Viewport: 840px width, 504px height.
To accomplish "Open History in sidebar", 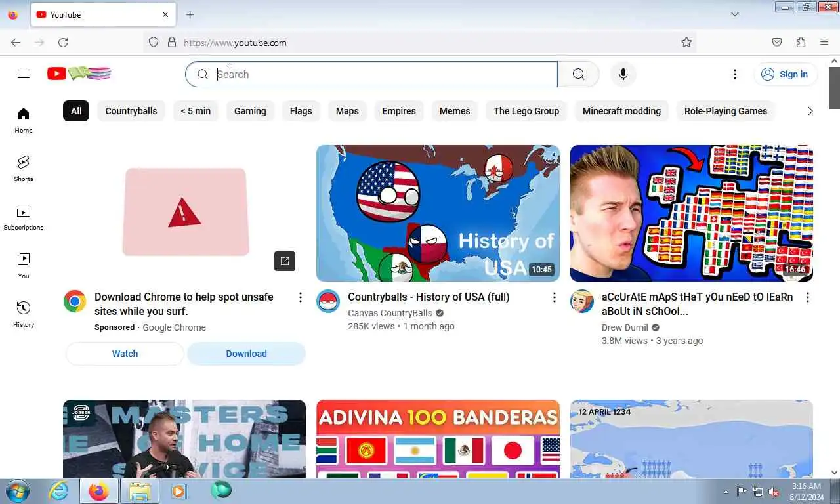I will point(24,315).
